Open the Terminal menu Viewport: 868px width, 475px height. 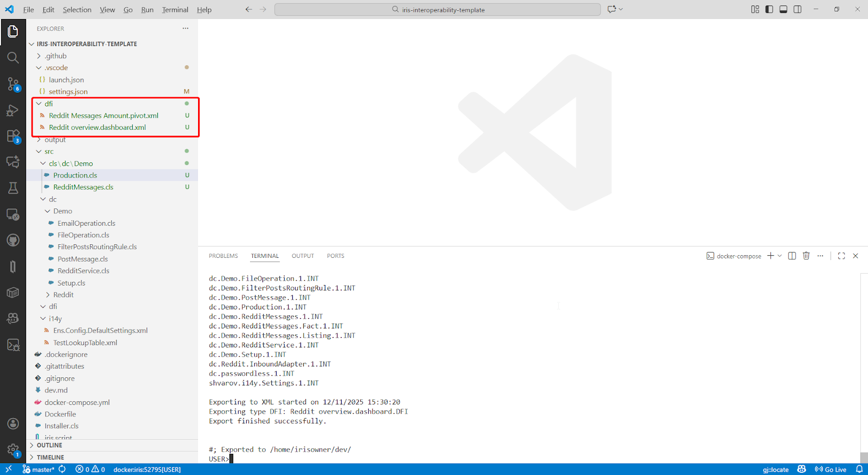(175, 10)
